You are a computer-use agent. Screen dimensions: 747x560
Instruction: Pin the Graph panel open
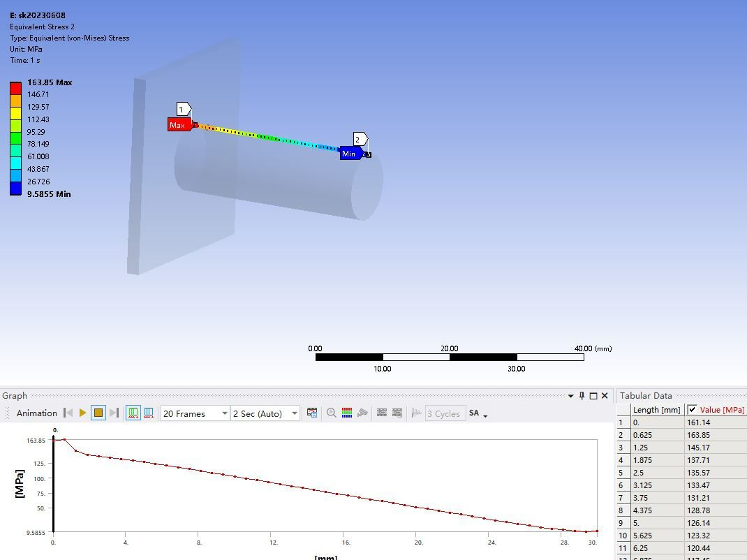(580, 395)
